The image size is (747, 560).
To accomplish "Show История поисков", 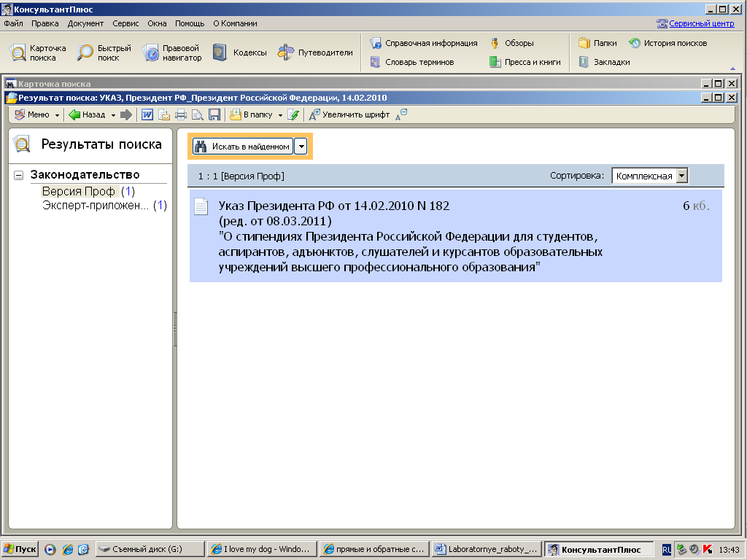I will coord(667,43).
